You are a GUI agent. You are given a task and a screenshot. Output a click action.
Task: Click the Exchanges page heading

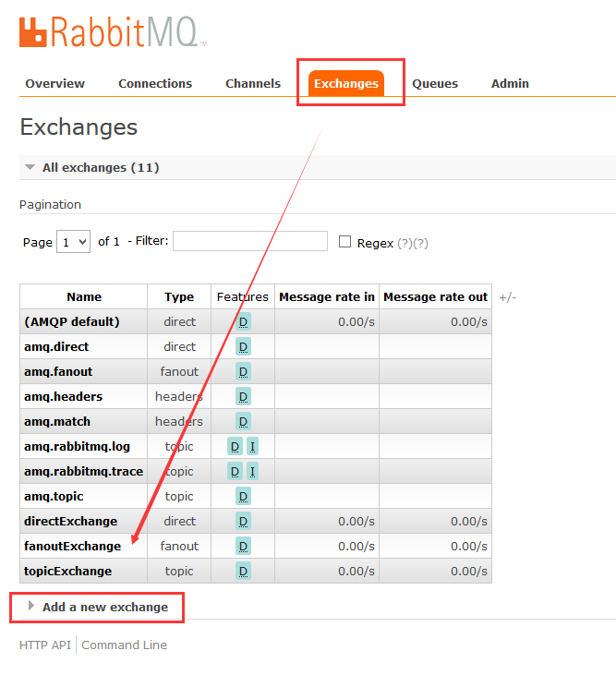79,127
